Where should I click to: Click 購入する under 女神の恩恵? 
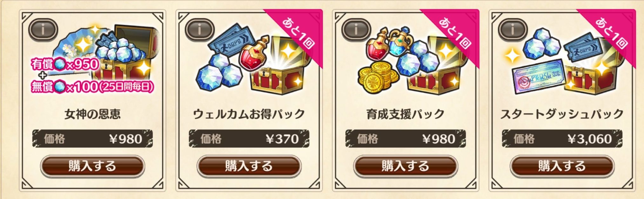click(92, 166)
